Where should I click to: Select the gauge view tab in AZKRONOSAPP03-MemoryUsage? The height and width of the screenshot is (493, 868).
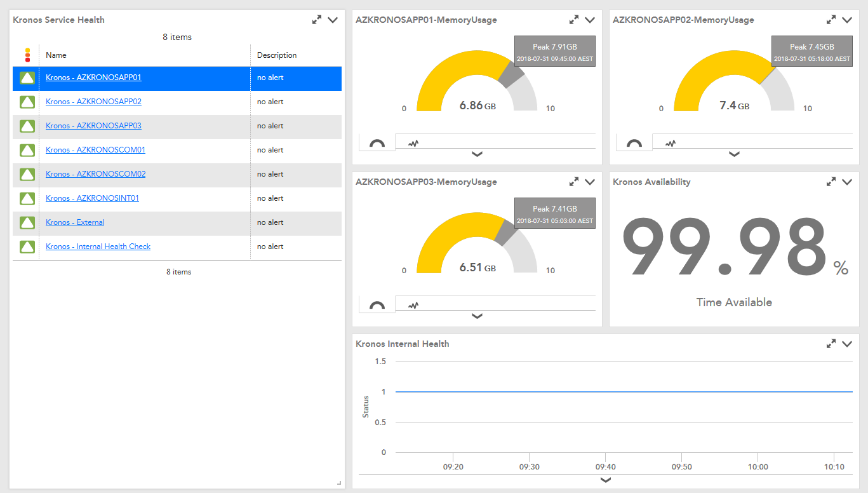coord(377,305)
